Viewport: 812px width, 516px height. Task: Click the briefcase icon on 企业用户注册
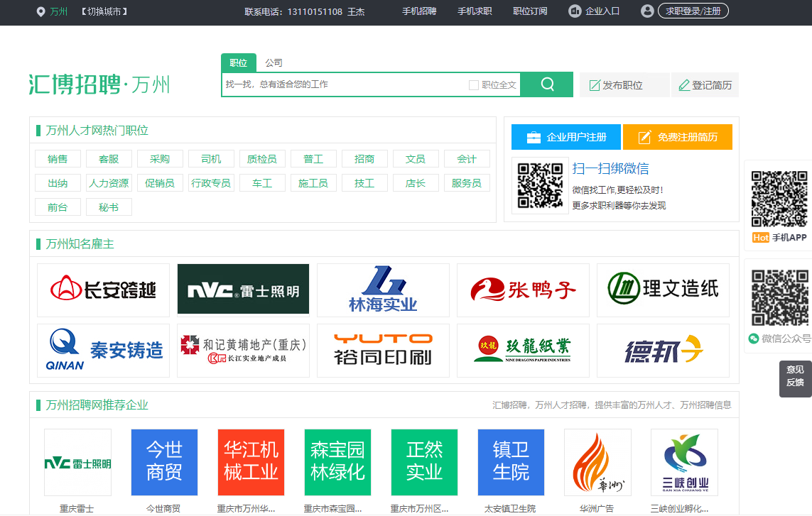click(534, 137)
